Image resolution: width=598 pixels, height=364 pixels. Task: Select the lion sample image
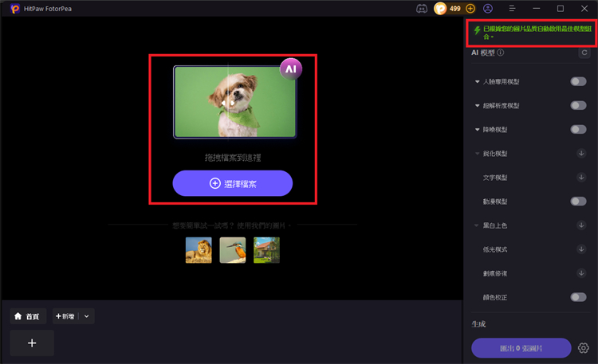tap(199, 250)
